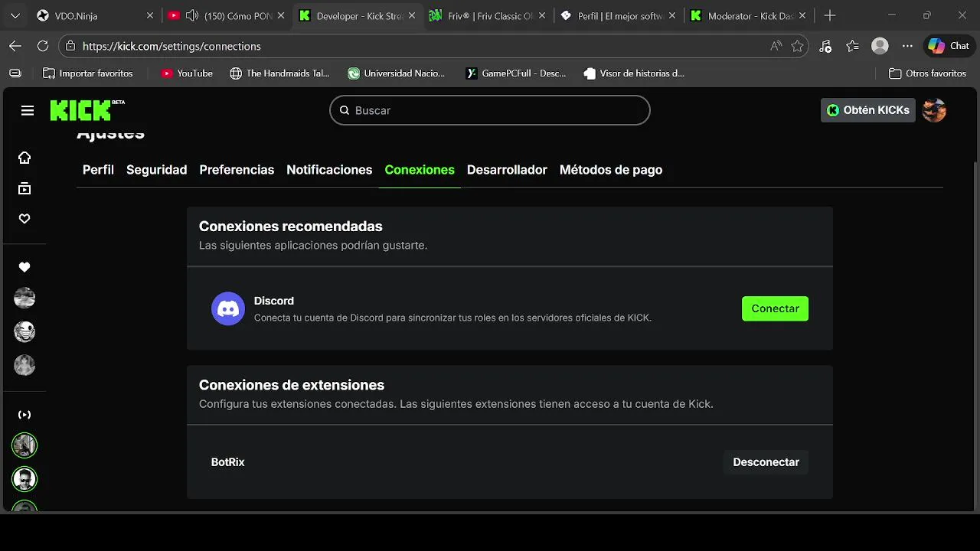
Task: Click the Buscar search field
Action: pyautogui.click(x=490, y=110)
